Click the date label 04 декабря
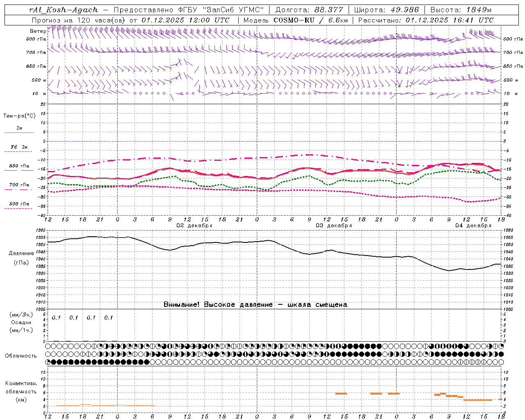 [473, 226]
